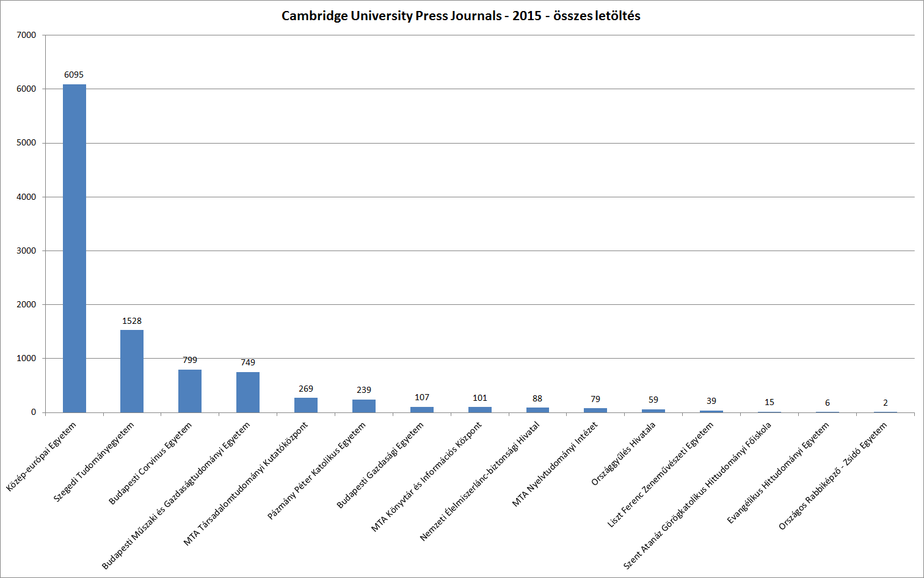Select the 7000 y-axis tick label
The height and width of the screenshot is (578, 924).
tap(27, 35)
